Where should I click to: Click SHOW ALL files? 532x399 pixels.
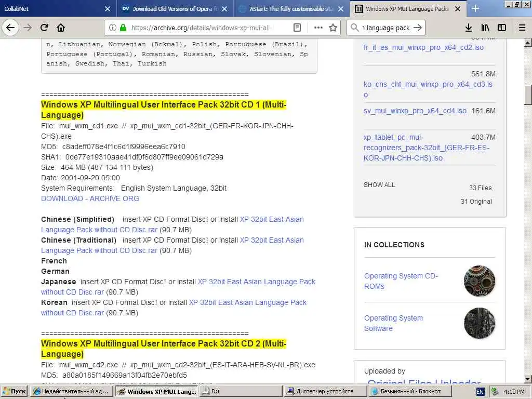pos(379,185)
